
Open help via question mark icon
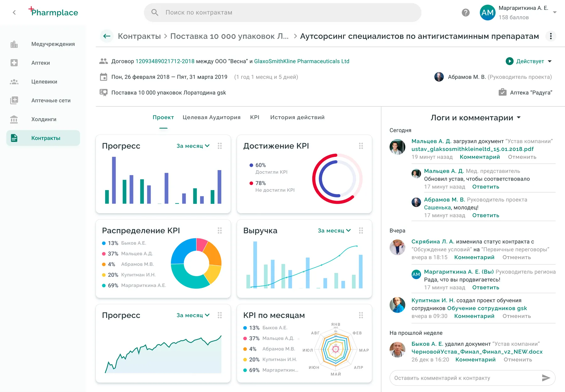pyautogui.click(x=466, y=13)
